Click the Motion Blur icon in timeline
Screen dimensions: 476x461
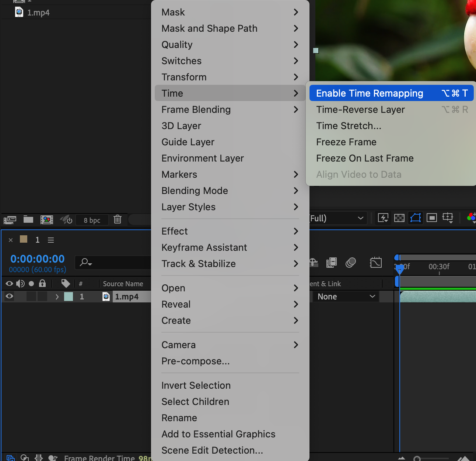351,263
